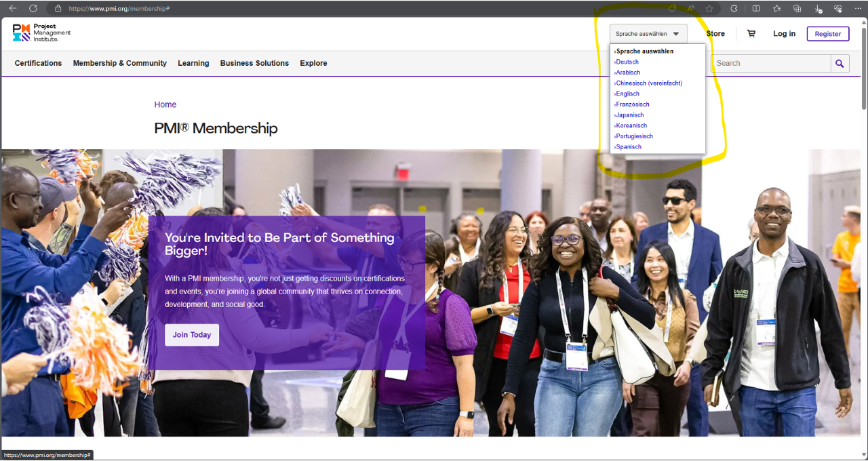
Task: Reload the page with refresh icon
Action: (33, 8)
